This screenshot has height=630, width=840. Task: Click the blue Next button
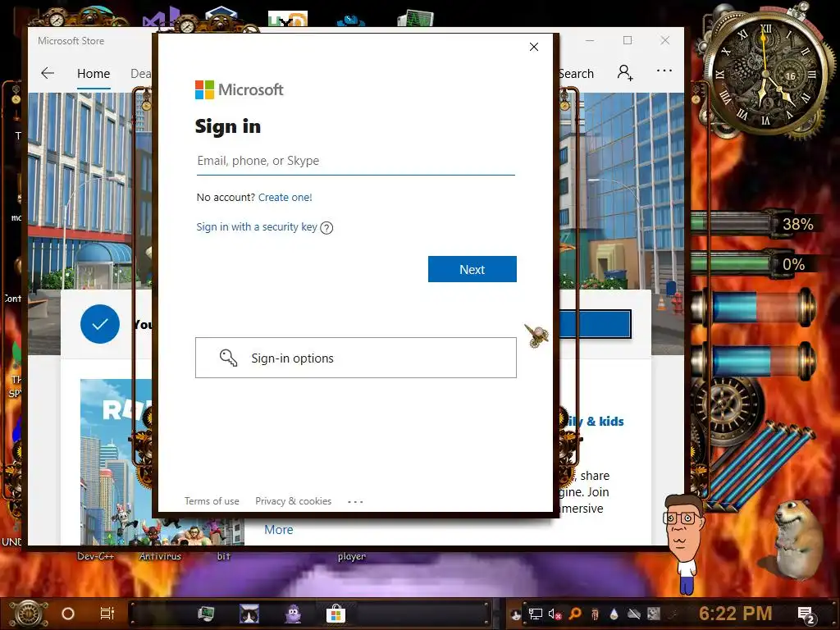coord(472,269)
